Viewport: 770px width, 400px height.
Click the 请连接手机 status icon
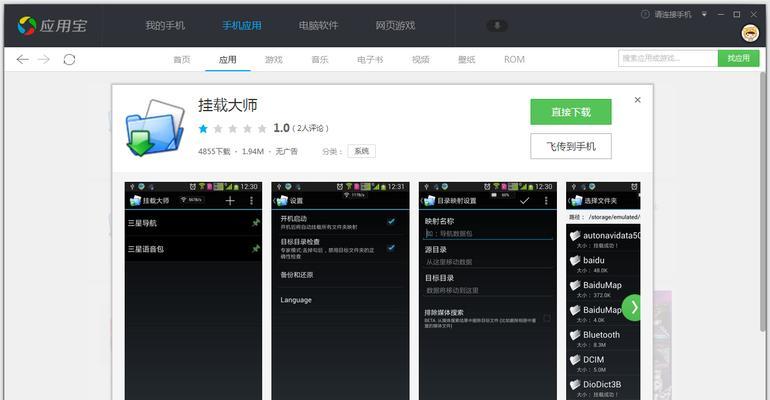coord(645,15)
